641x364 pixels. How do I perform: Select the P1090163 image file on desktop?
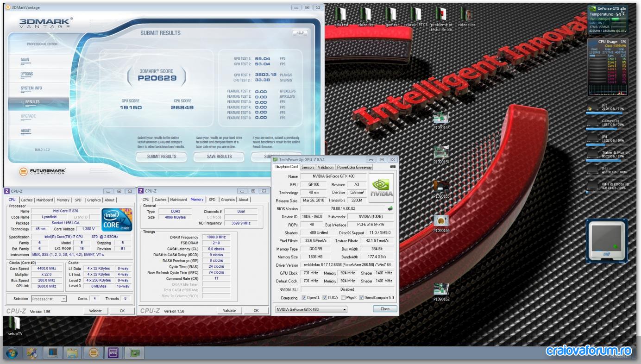click(441, 120)
